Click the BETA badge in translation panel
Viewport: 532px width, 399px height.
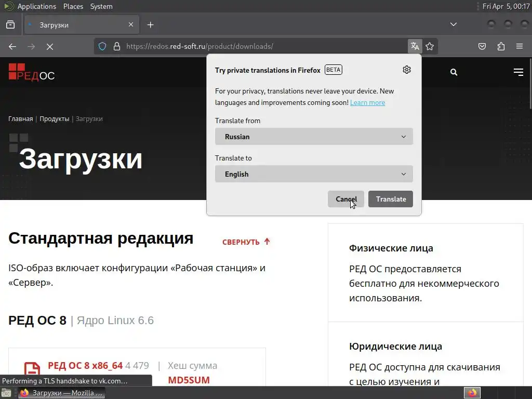click(334, 70)
